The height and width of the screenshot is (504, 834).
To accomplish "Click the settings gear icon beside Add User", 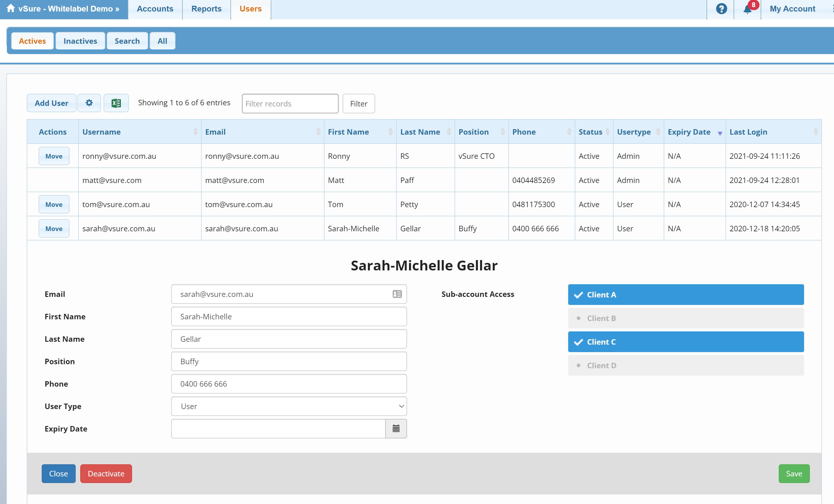I will click(89, 103).
